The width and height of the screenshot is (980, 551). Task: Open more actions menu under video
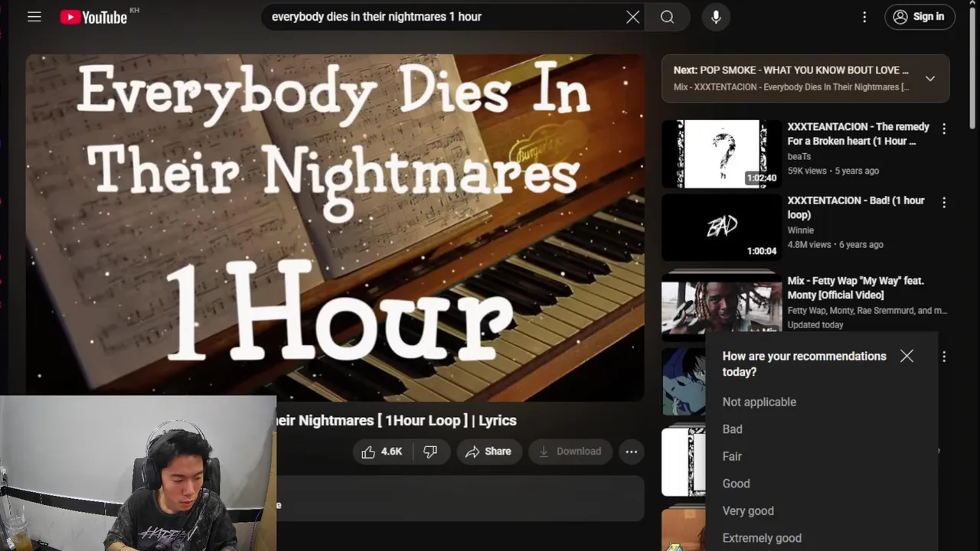(x=631, y=452)
